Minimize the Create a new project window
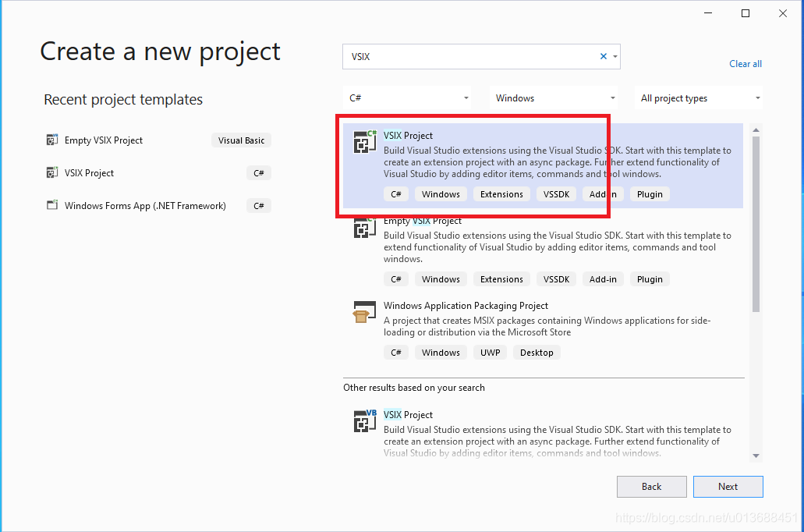This screenshot has height=532, width=804. pyautogui.click(x=708, y=13)
